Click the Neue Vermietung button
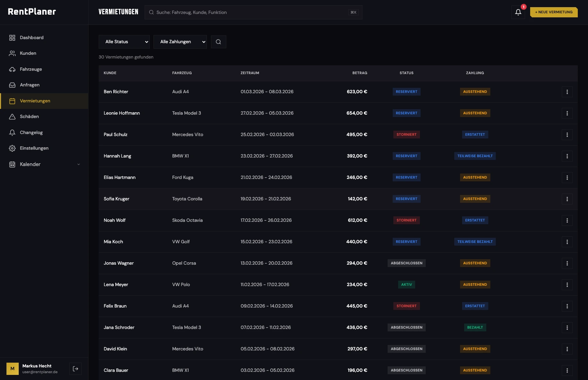 coord(554,12)
